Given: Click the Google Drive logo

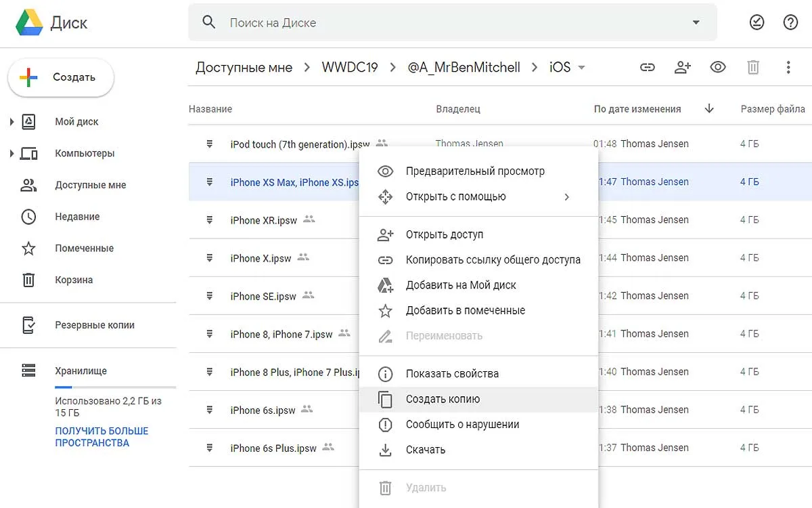Looking at the screenshot, I should [x=30, y=22].
